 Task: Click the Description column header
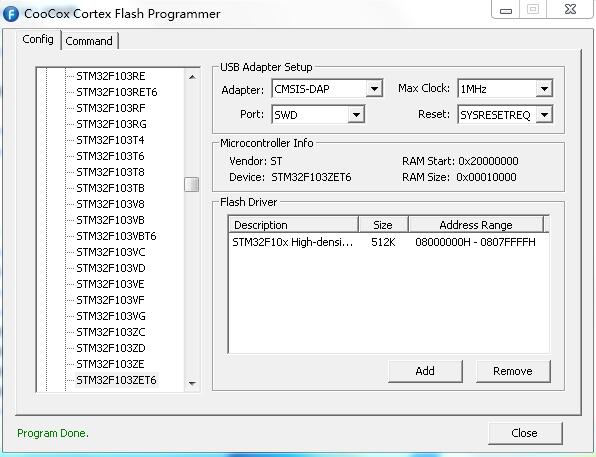[293, 225]
